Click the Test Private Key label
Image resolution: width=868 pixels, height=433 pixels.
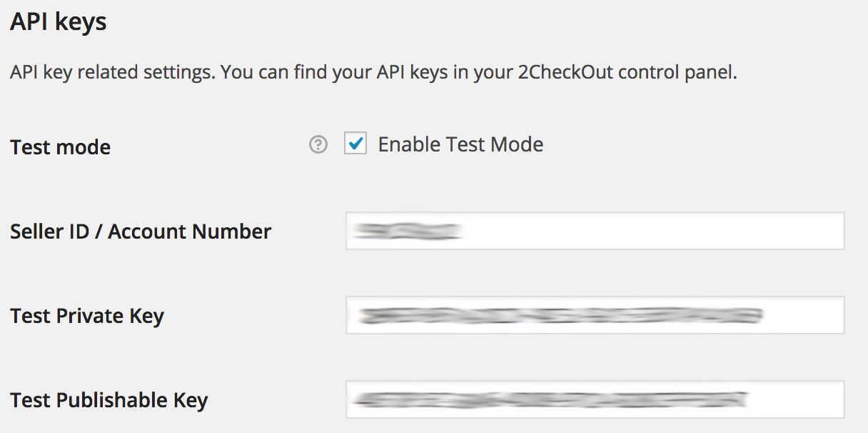[x=86, y=315]
